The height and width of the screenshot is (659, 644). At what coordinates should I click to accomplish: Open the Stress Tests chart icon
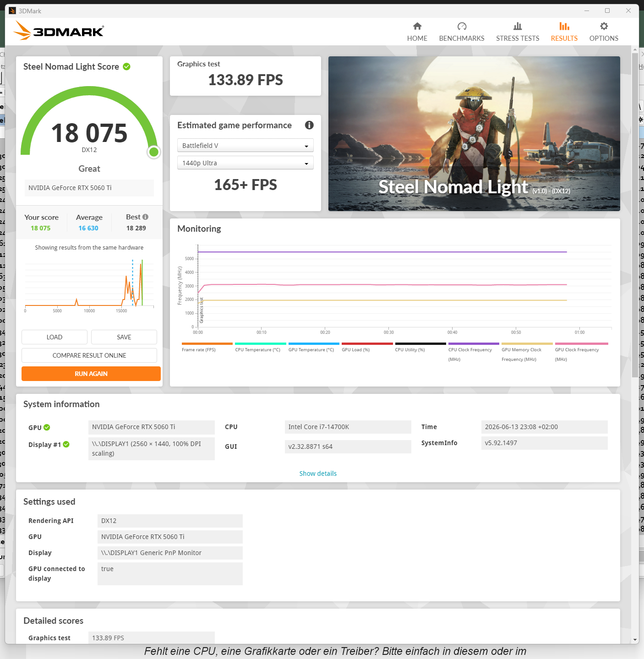tap(518, 26)
